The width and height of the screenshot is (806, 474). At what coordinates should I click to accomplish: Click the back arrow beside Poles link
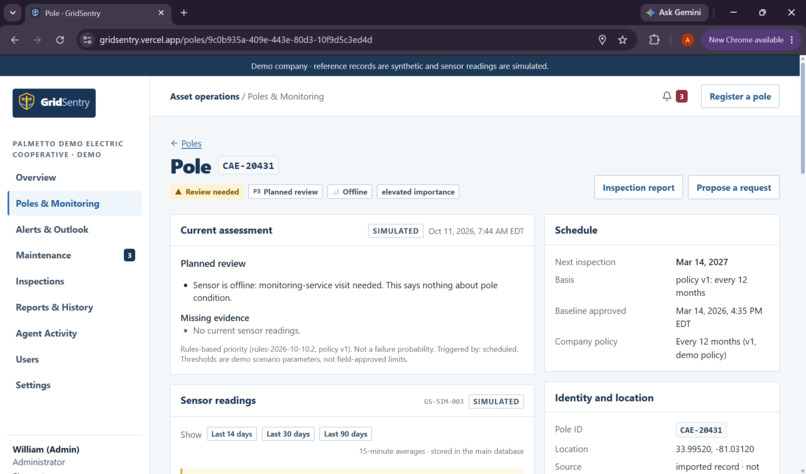174,143
